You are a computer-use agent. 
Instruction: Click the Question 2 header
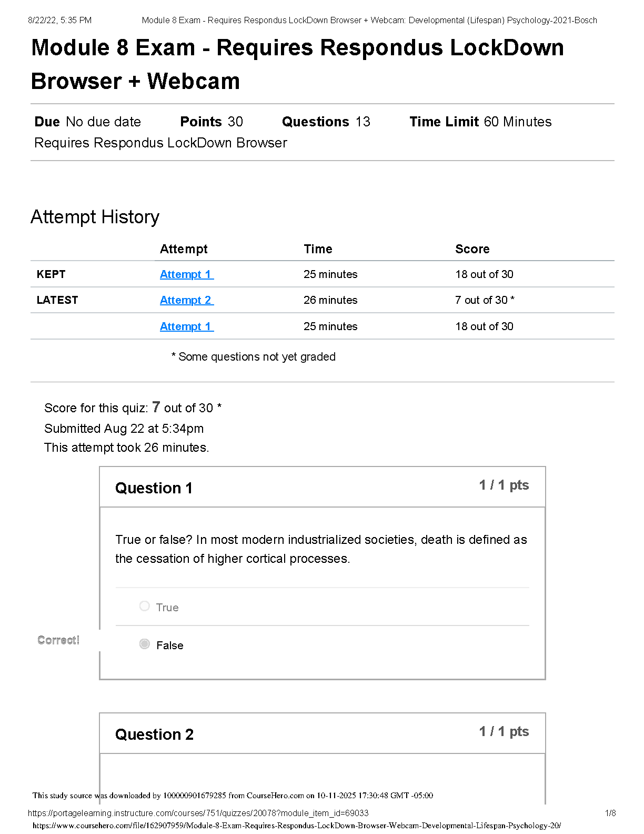point(154,734)
